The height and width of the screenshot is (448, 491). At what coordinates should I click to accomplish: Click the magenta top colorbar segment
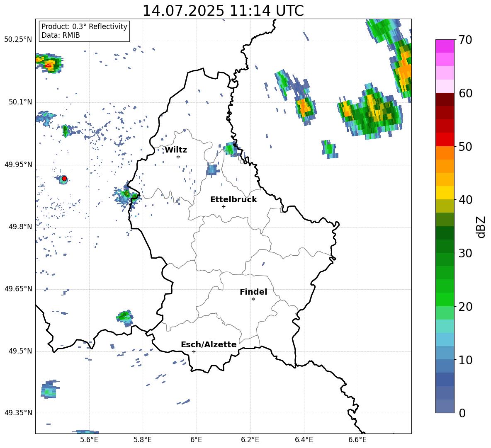445,46
